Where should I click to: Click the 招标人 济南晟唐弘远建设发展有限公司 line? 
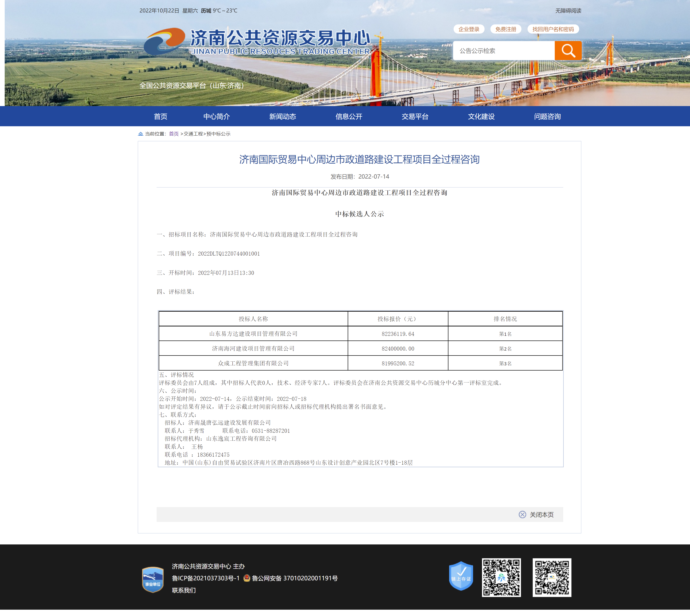218,423
